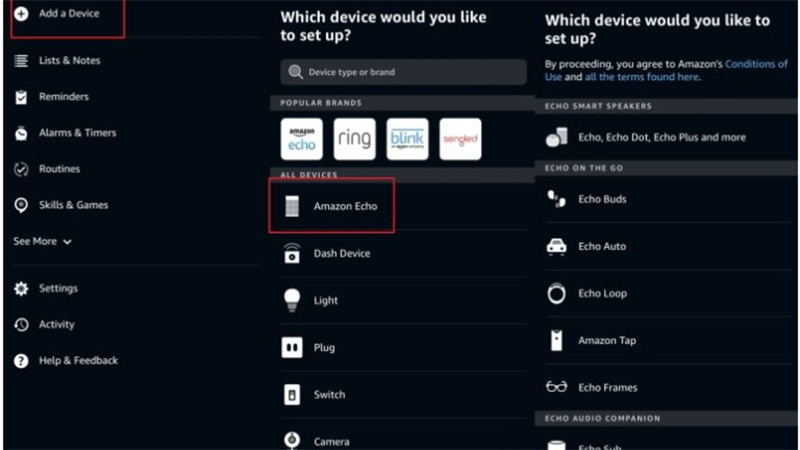
Task: Click the Reminders clipboard icon
Action: (21, 97)
